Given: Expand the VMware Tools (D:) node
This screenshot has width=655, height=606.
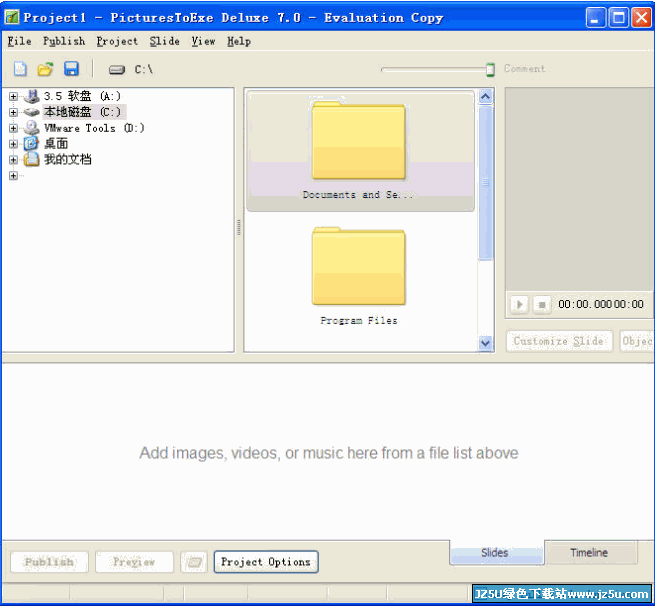Looking at the screenshot, I should point(13,128).
